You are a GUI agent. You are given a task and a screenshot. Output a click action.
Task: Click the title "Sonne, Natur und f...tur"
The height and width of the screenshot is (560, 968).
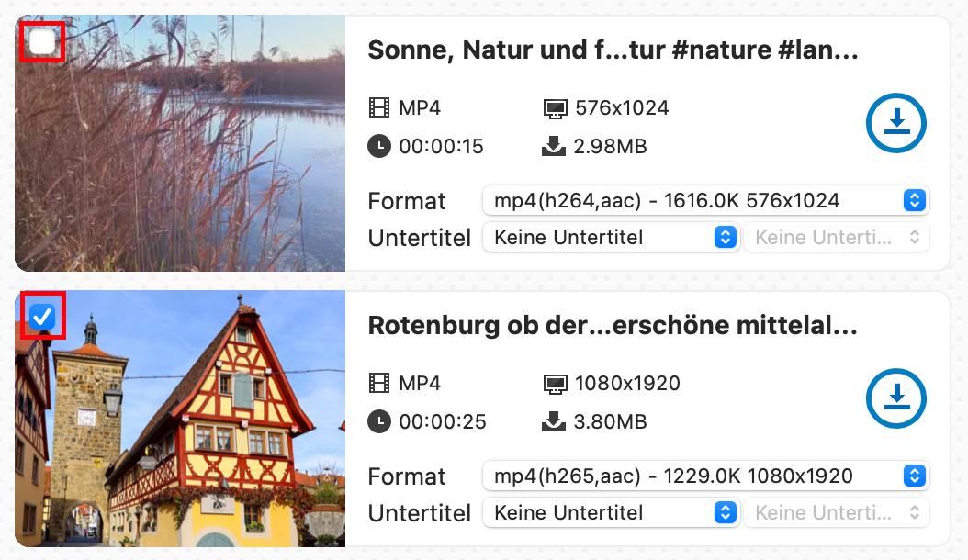pos(613,50)
